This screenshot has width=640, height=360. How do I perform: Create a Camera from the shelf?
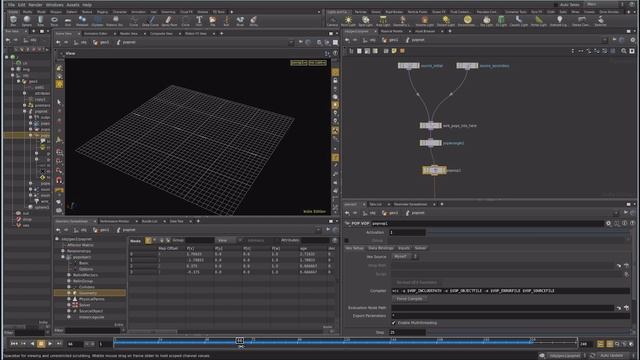click(x=332, y=21)
